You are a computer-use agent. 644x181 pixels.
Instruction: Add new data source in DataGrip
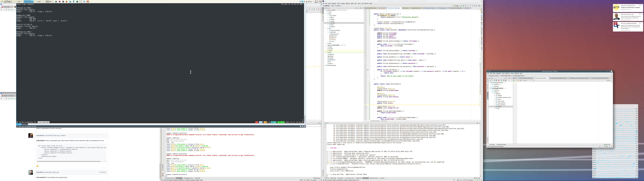click(490, 81)
